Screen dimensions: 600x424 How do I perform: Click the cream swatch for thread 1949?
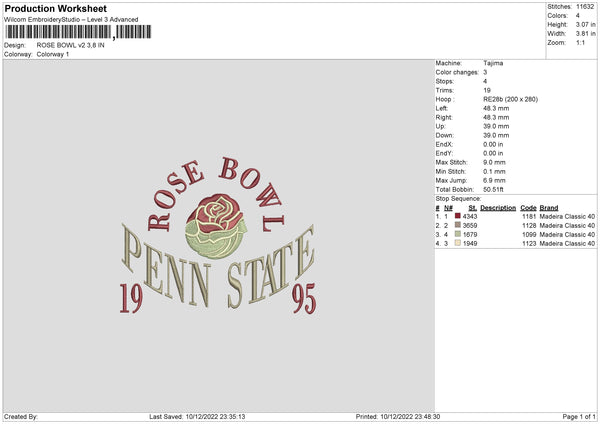point(457,243)
